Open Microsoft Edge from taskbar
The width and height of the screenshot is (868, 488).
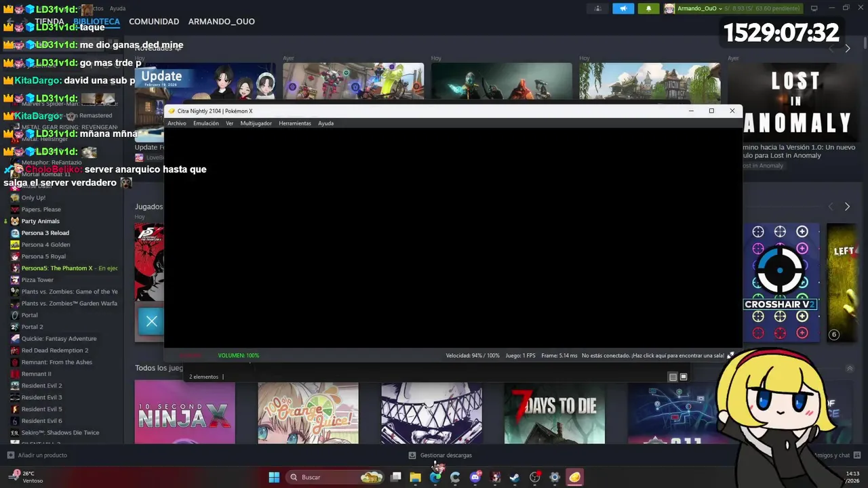pos(435,477)
